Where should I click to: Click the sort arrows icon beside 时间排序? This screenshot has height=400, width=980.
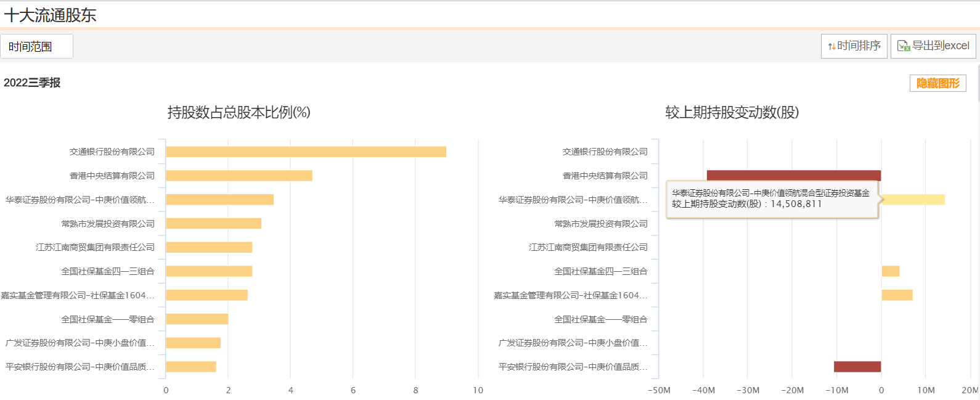(831, 46)
